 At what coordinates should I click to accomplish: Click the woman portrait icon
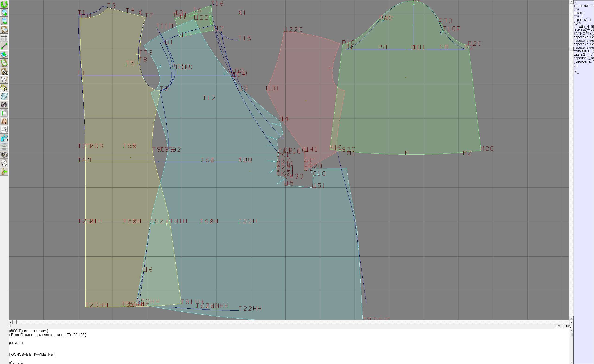pos(4,121)
